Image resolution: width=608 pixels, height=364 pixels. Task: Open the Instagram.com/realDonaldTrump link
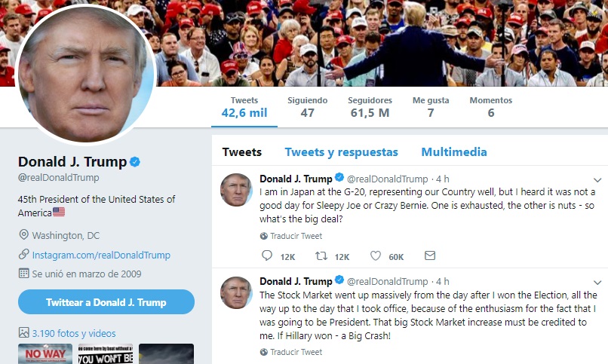click(x=101, y=255)
